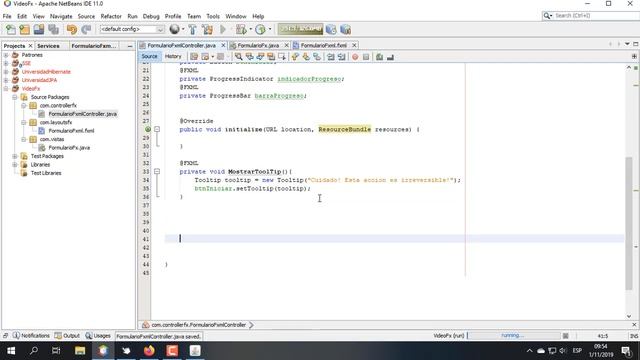This screenshot has width=640, height=360.
Task: Click the Shift Line Right icon
Action: pyautogui.click(x=342, y=57)
